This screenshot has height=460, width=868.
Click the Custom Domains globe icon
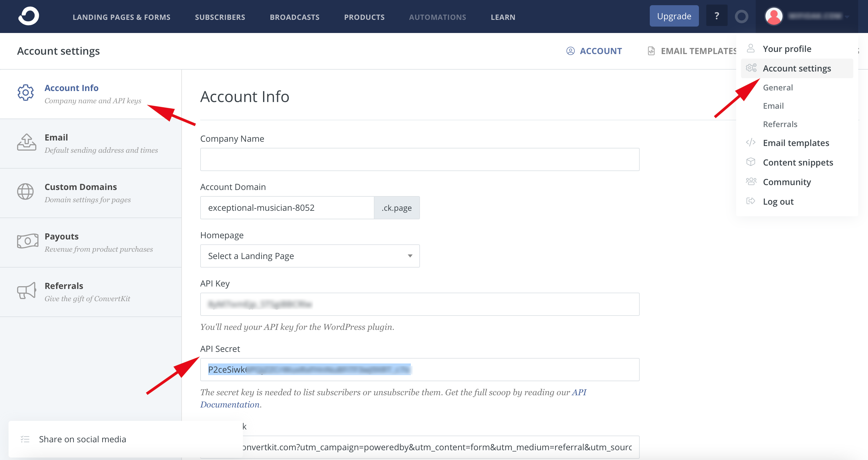click(x=25, y=192)
